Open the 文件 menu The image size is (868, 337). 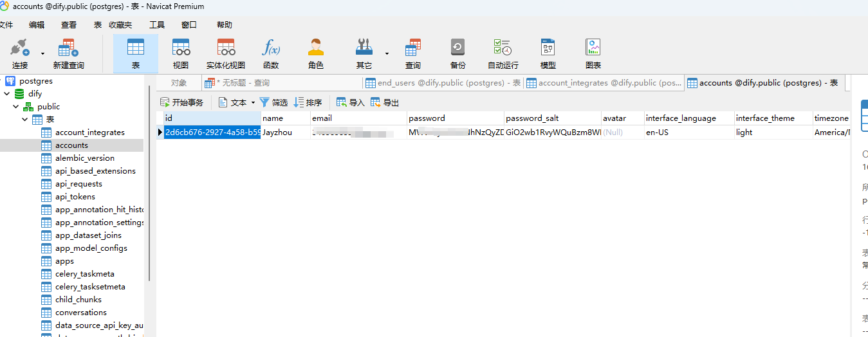point(5,25)
